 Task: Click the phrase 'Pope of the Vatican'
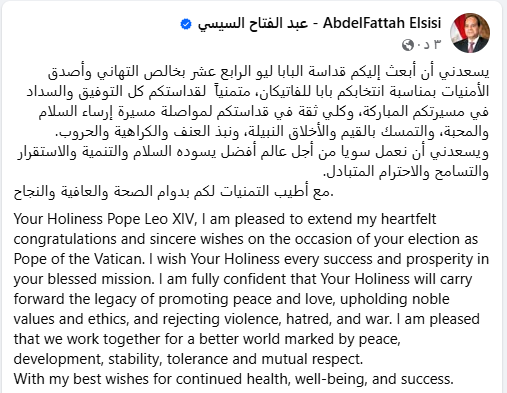pos(79,259)
